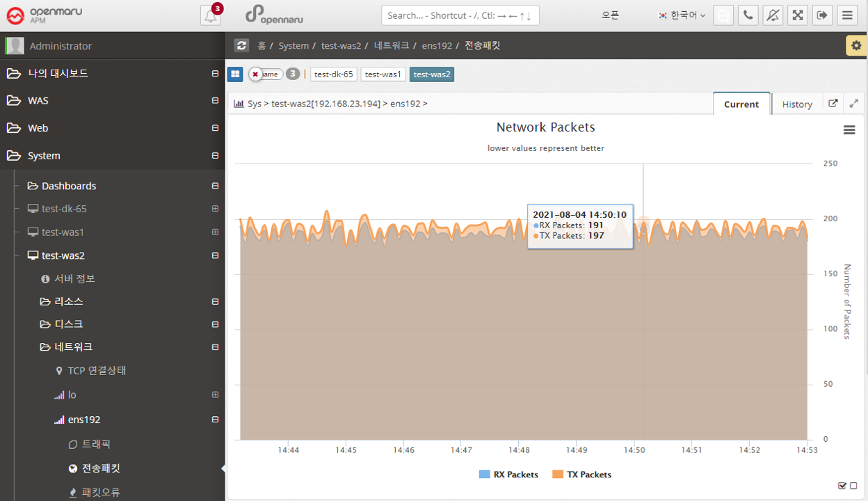
Task: Open the notifications bell with badge 3
Action: click(x=211, y=15)
